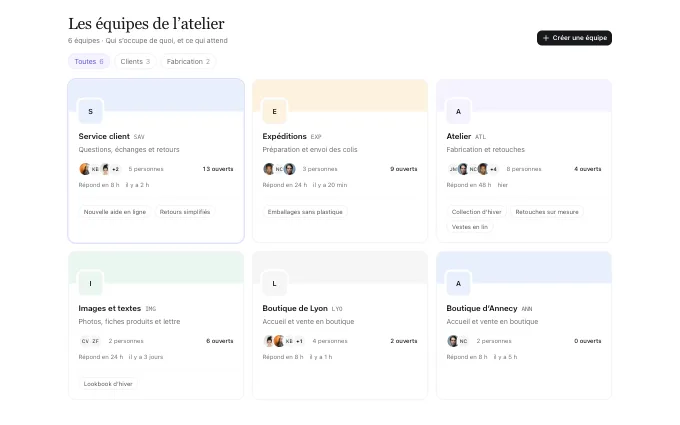Viewport: 680px width, 425px height.
Task: Click the +1 members badge in Boutique de Lyon
Action: coord(299,341)
